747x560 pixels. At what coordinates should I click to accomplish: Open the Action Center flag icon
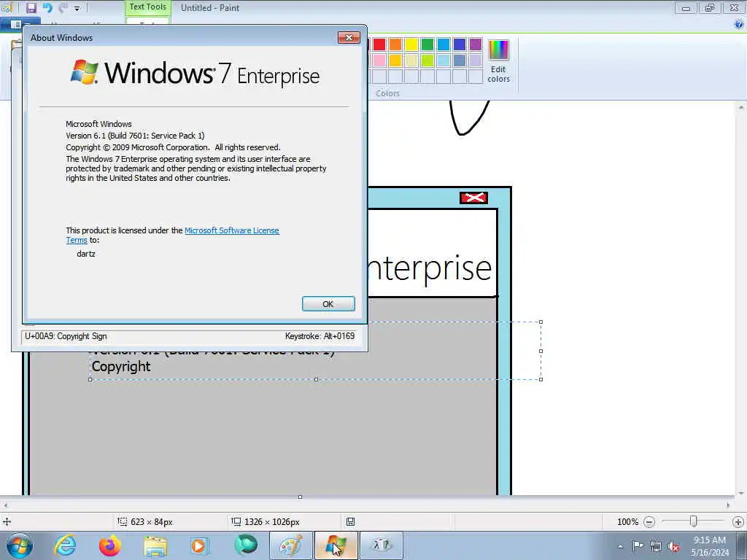pos(638,546)
